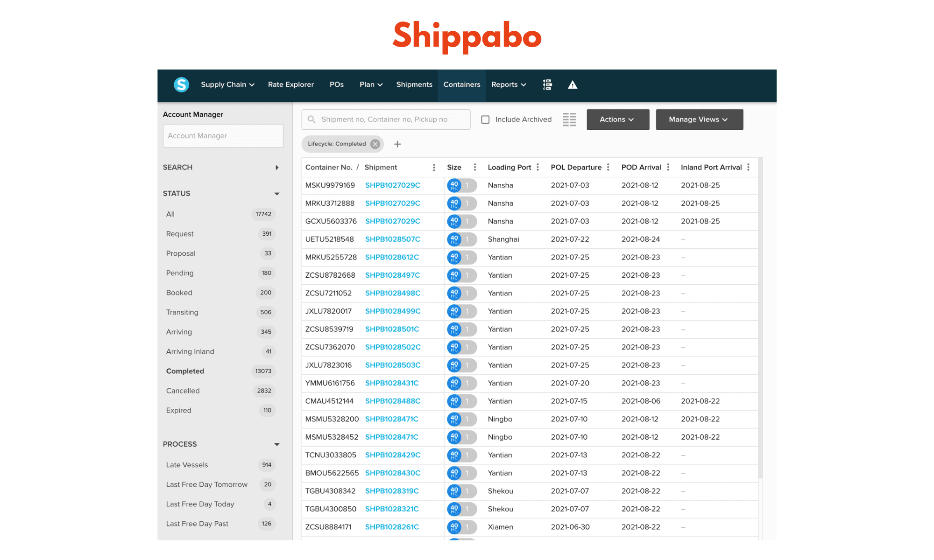This screenshot has height=560, width=934.
Task: Click the Ningbo cell for MSMU5328200
Action: tap(500, 419)
